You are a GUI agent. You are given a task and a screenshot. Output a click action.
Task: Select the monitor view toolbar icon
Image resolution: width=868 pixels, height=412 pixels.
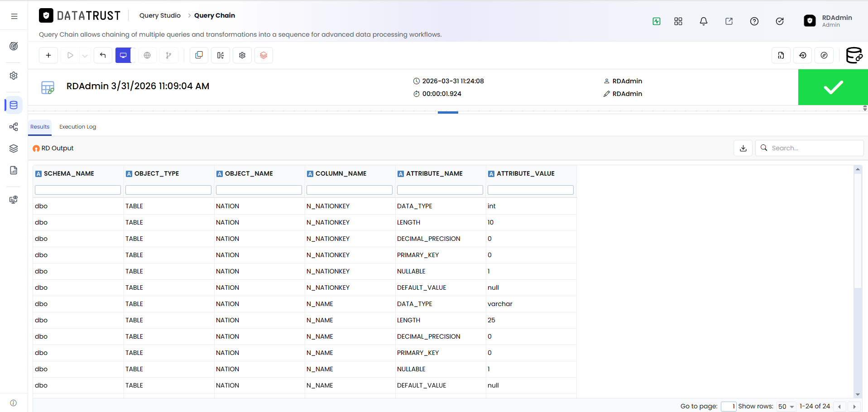click(x=123, y=55)
